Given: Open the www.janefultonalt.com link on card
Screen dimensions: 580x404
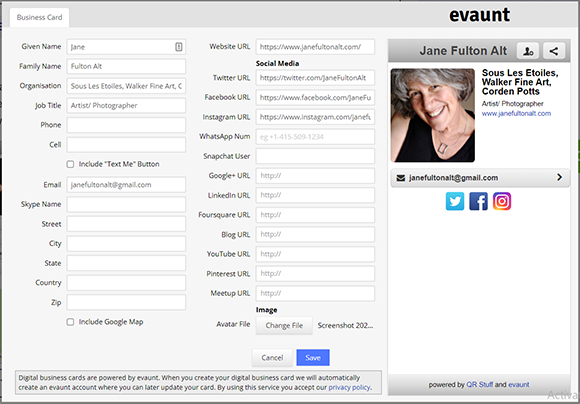Looking at the screenshot, I should tap(516, 114).
